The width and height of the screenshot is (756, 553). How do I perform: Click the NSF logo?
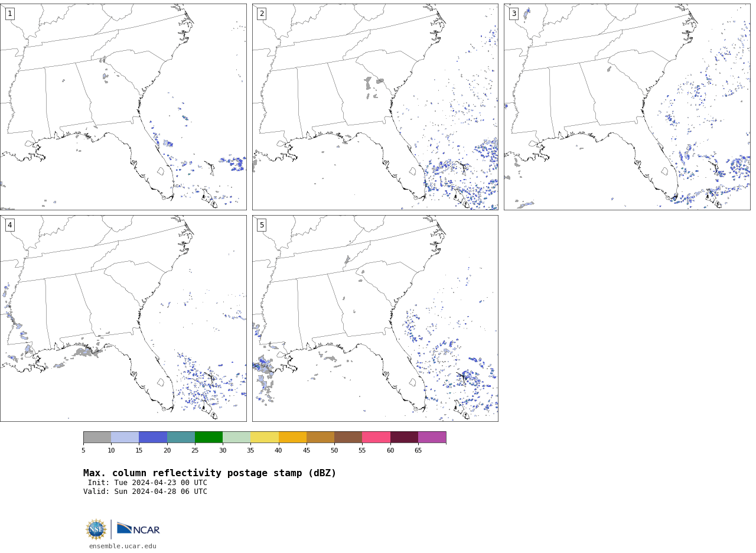96,529
